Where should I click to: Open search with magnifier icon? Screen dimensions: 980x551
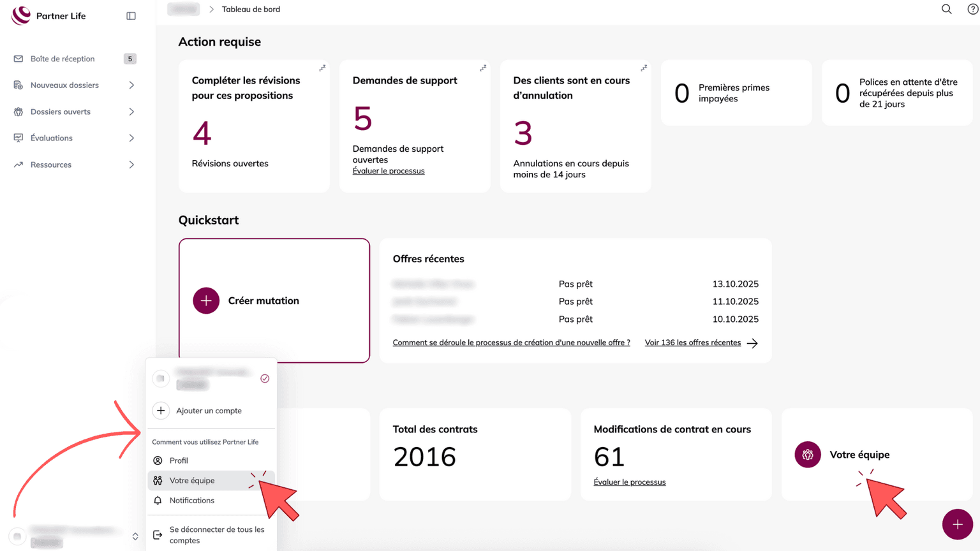pyautogui.click(x=946, y=10)
